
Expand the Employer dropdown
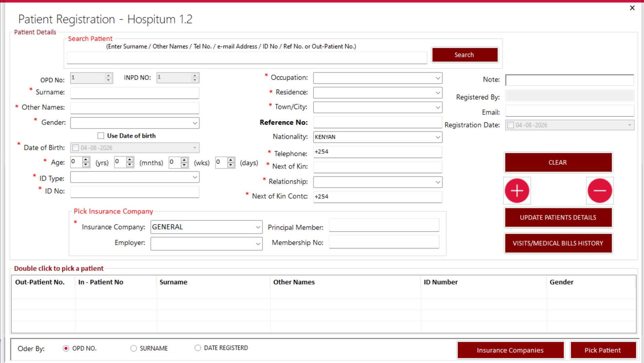point(258,244)
